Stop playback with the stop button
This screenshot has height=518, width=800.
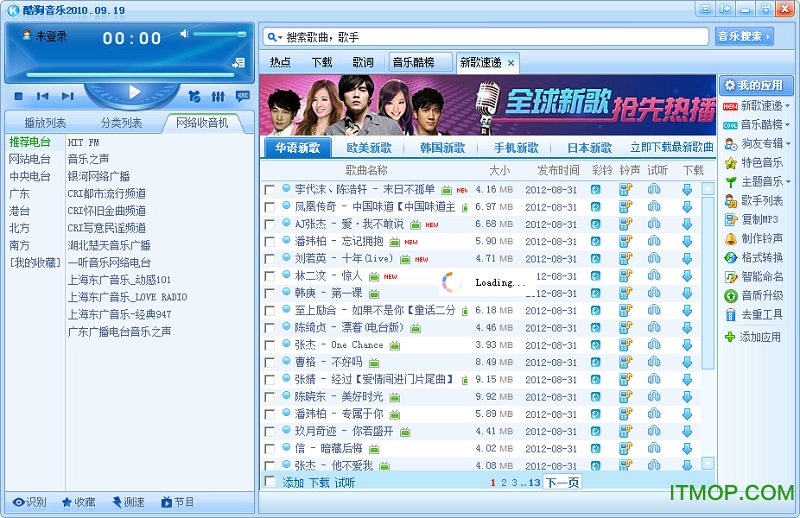click(19, 96)
